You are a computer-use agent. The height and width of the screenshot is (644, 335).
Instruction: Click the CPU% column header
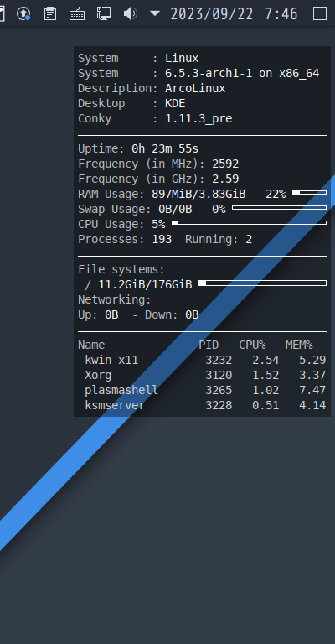[x=252, y=345]
